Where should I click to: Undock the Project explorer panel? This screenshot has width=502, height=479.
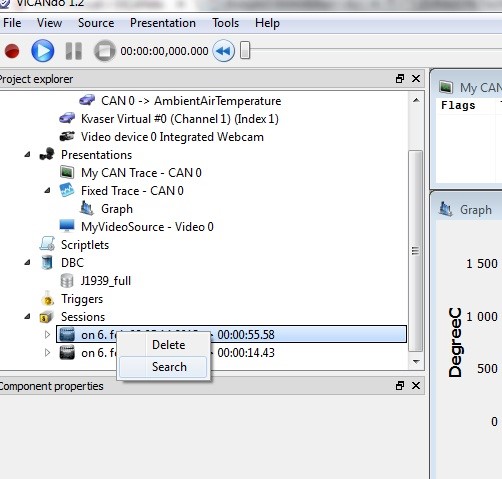[x=400, y=79]
